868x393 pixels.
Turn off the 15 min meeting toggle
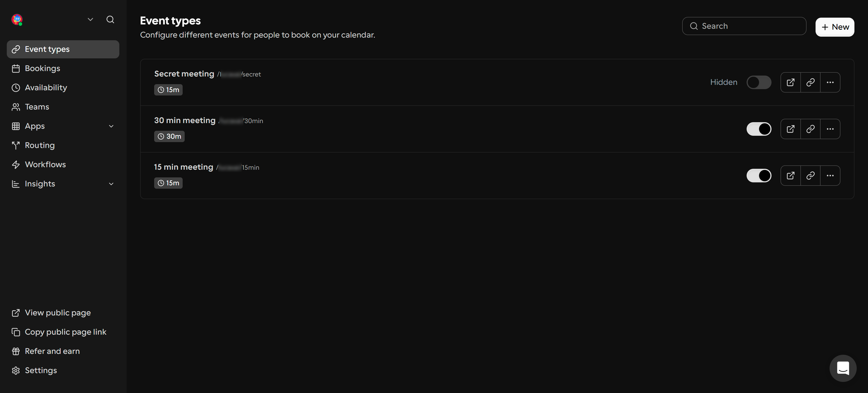(x=759, y=175)
